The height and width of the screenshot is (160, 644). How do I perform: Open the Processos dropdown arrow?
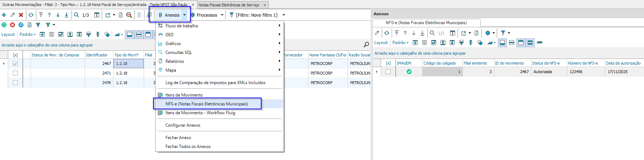click(222, 15)
